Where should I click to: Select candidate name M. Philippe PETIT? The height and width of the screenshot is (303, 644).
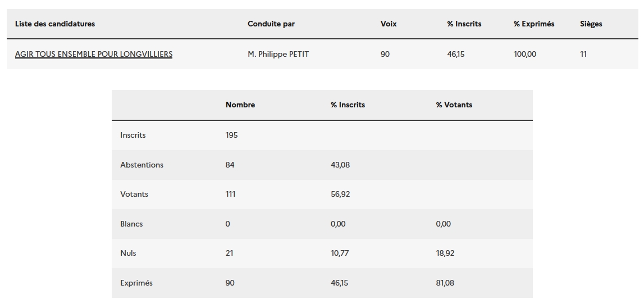pos(278,55)
